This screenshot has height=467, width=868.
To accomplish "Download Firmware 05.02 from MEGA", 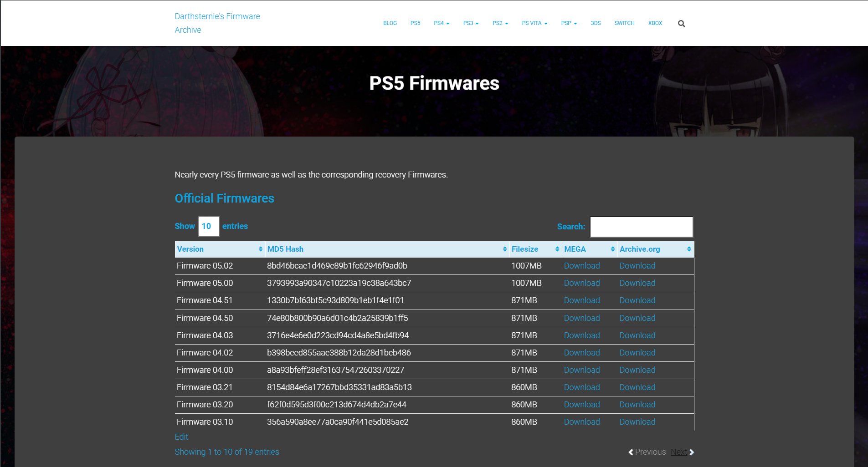I will [582, 266].
